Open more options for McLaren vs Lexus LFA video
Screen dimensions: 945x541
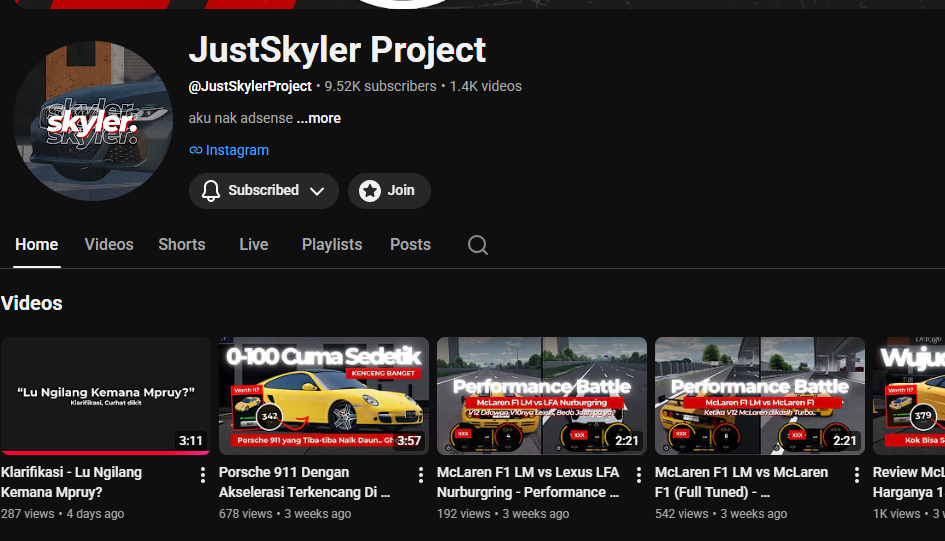[x=639, y=475]
